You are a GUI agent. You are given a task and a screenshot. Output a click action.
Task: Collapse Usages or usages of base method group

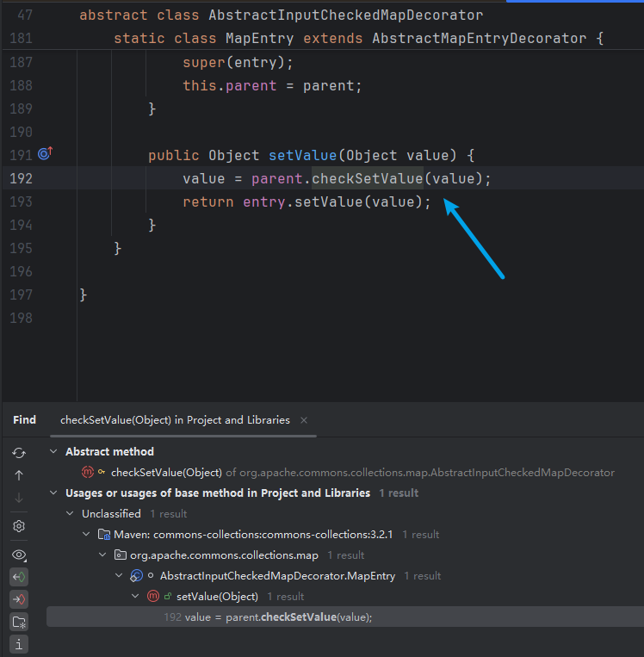pyautogui.click(x=53, y=493)
